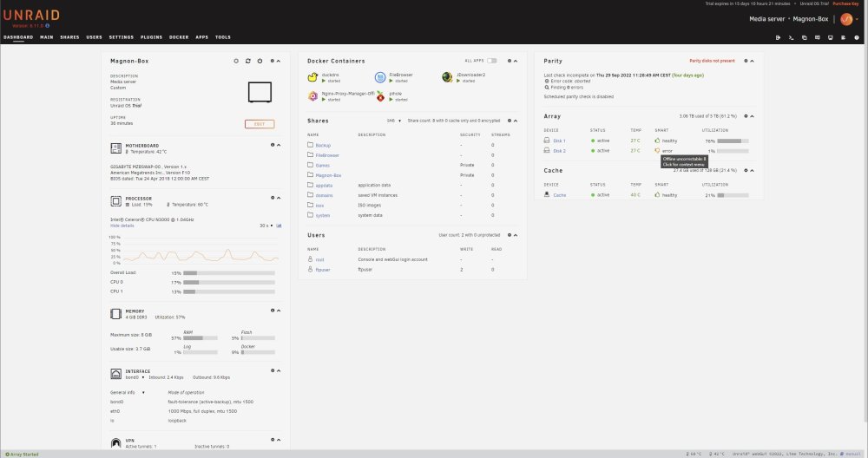This screenshot has height=458, width=868.
Task: Click the Overall Load usage bar
Action: (228, 272)
